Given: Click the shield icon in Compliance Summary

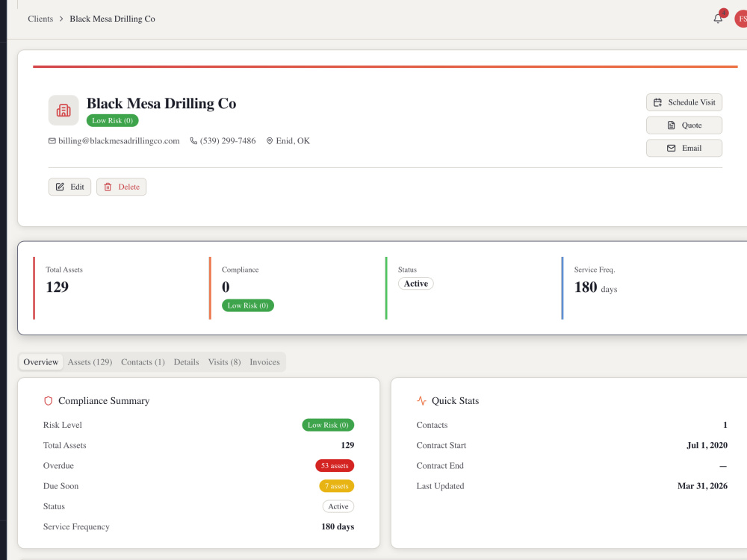Looking at the screenshot, I should (x=48, y=401).
